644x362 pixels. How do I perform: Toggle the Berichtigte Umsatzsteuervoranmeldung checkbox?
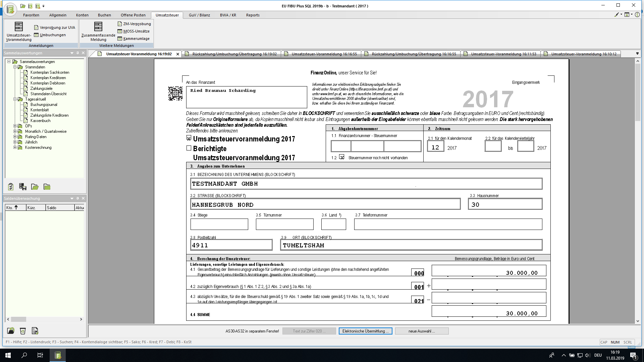tap(189, 148)
